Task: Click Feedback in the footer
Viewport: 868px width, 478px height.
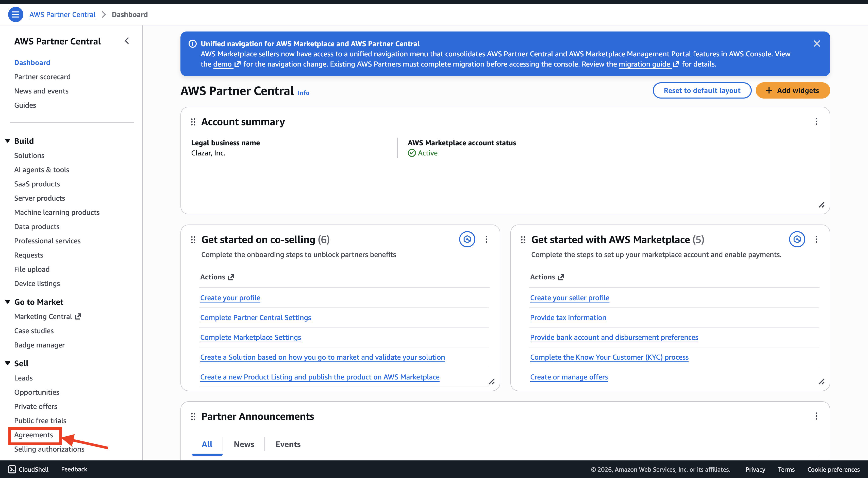Action: coord(74,469)
